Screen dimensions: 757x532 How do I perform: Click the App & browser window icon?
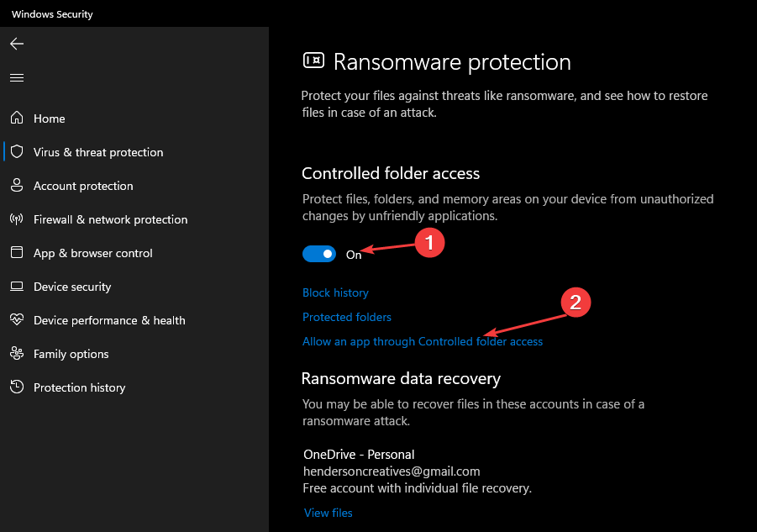click(x=17, y=252)
